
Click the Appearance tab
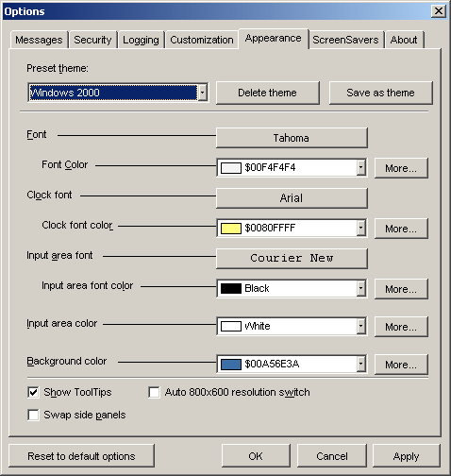[x=274, y=39]
